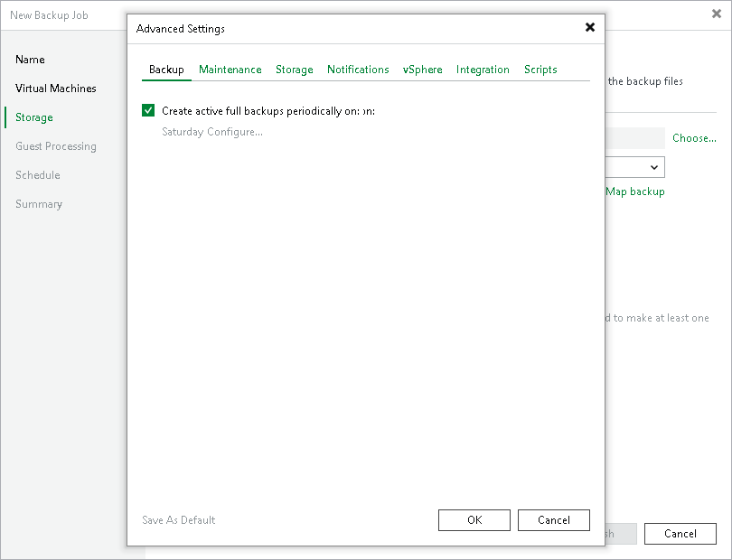The width and height of the screenshot is (732, 560).
Task: Open the vSphere tab
Action: click(x=422, y=70)
